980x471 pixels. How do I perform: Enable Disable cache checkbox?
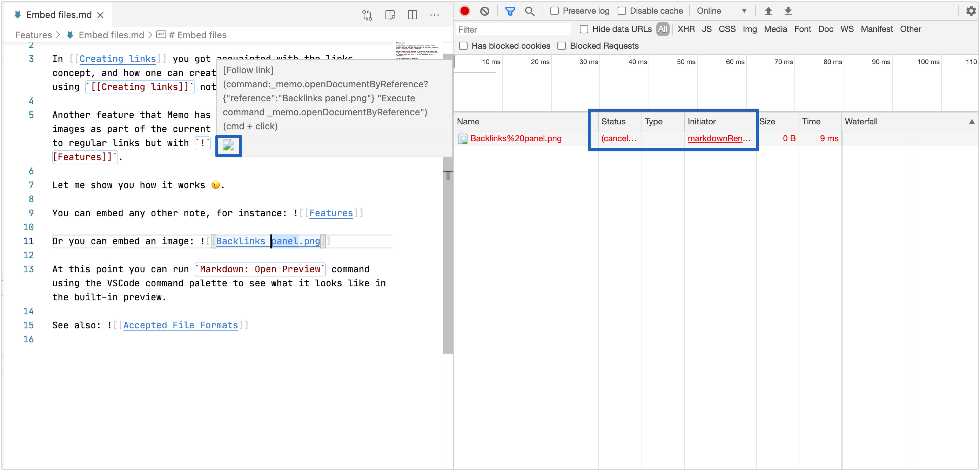tap(622, 11)
